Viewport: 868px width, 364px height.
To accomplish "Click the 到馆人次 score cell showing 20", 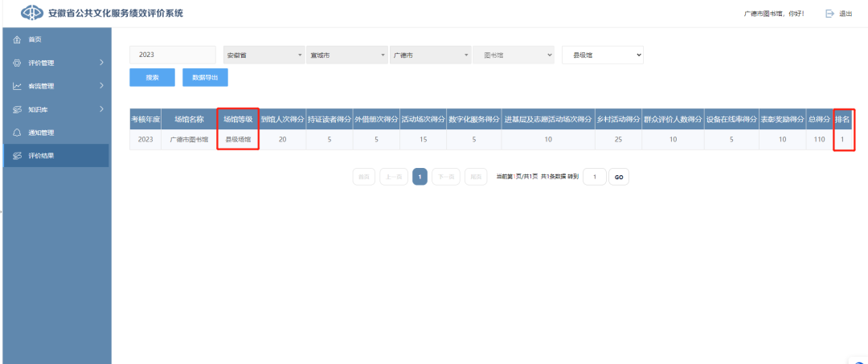I will [x=282, y=140].
